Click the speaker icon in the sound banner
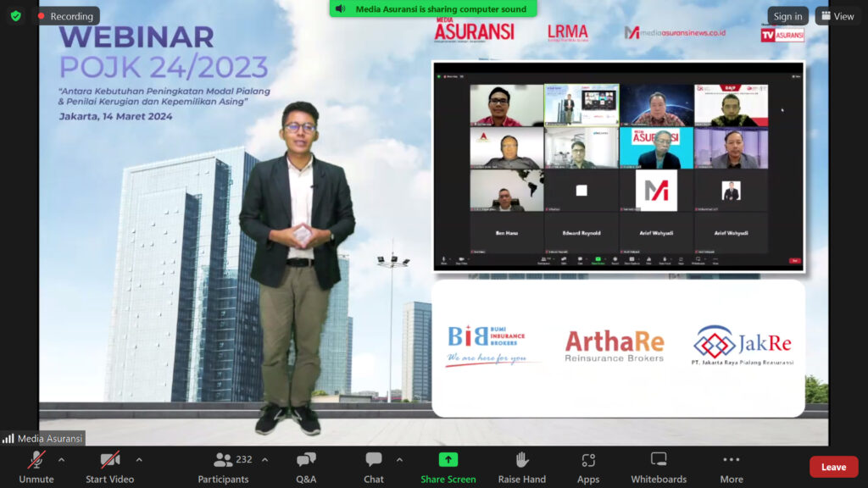The height and width of the screenshot is (488, 868). pyautogui.click(x=341, y=8)
